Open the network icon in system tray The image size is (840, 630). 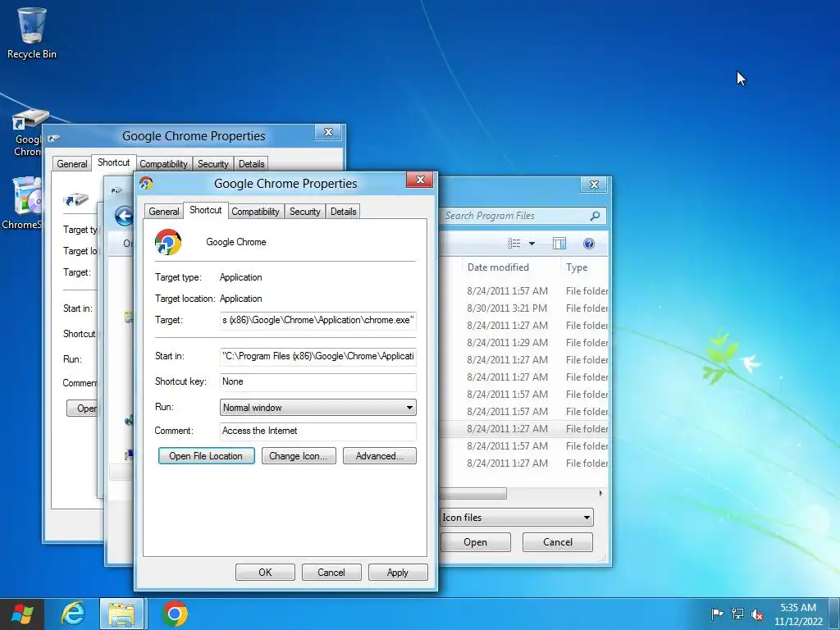[x=737, y=614]
